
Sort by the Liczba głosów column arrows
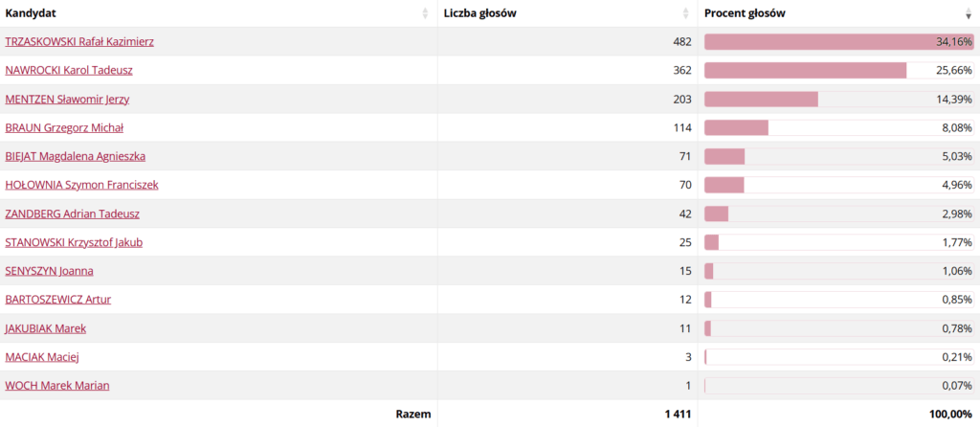point(686,13)
